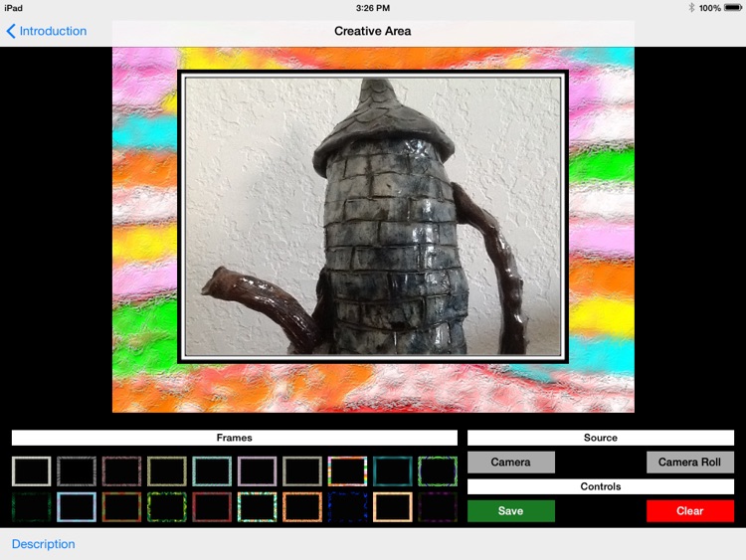Tap the Controls section header
Image resolution: width=746 pixels, height=560 pixels.
pos(601,486)
